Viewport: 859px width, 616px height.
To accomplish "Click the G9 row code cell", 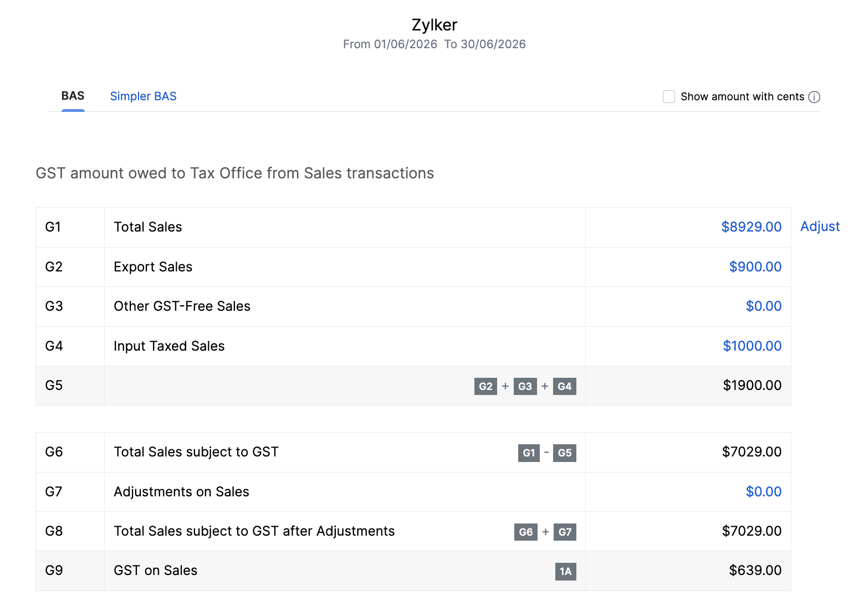I will pos(70,571).
